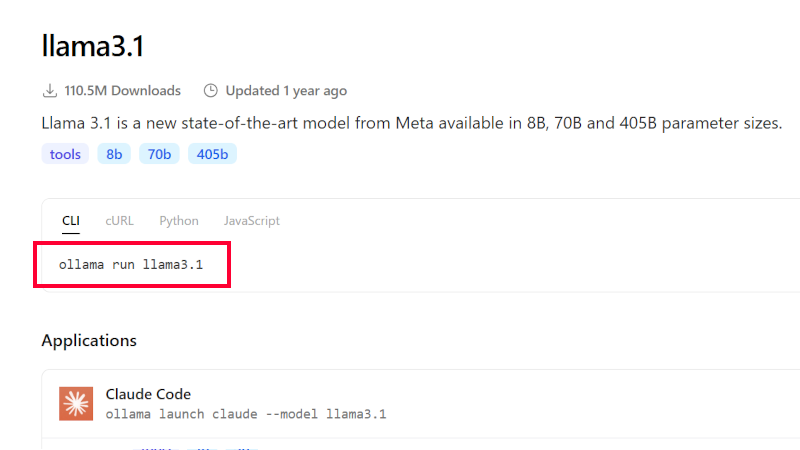Image resolution: width=800 pixels, height=450 pixels.
Task: Select the 405b model size tag
Action: coord(212,154)
